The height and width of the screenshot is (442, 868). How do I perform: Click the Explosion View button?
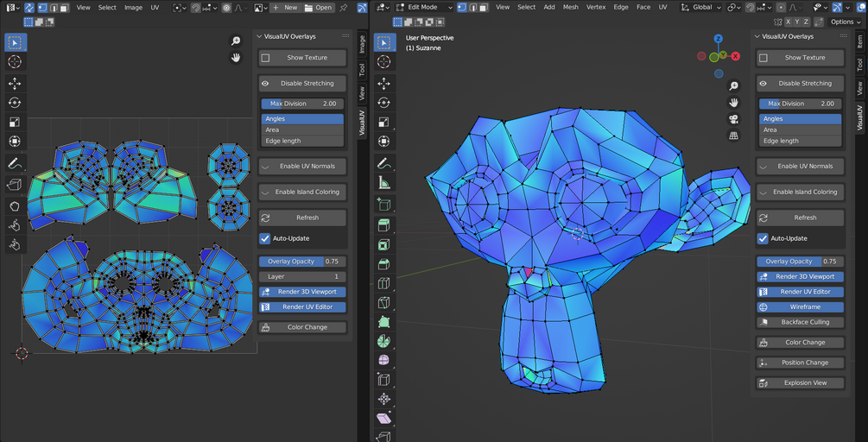pyautogui.click(x=800, y=382)
